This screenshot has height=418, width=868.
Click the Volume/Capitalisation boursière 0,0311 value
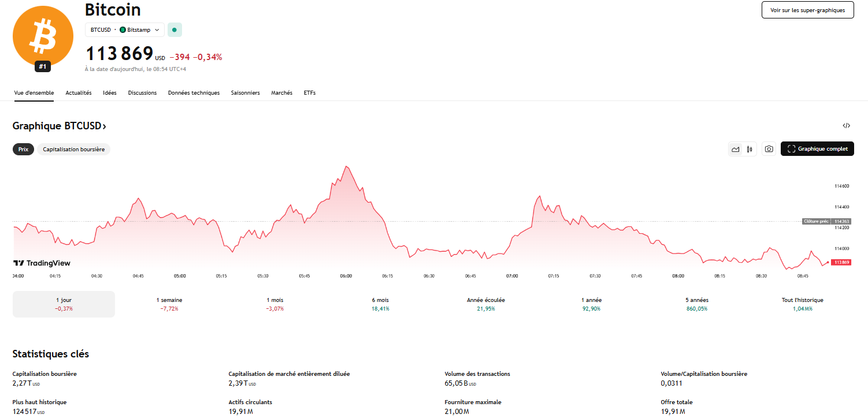click(672, 383)
